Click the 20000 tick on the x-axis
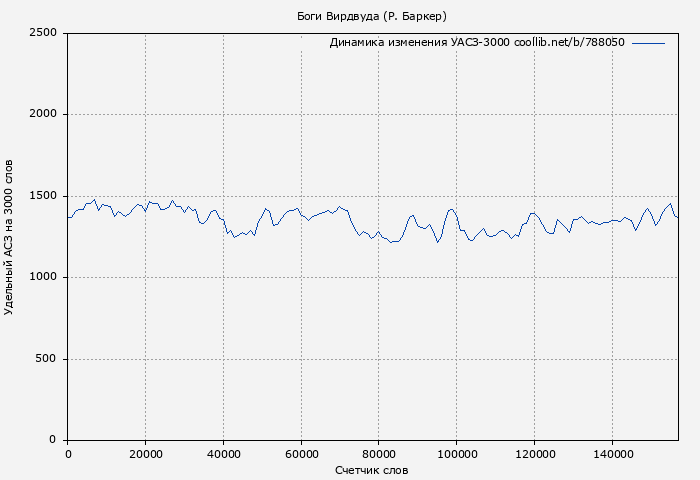The image size is (700, 480). (146, 454)
